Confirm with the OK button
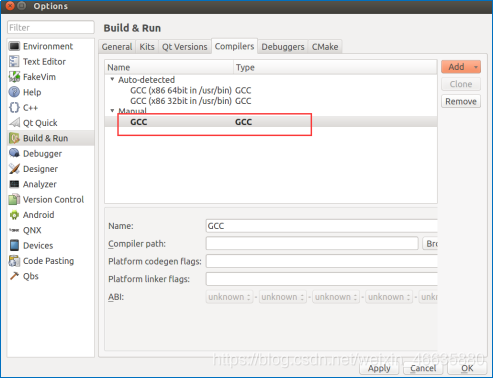 tap(467, 368)
